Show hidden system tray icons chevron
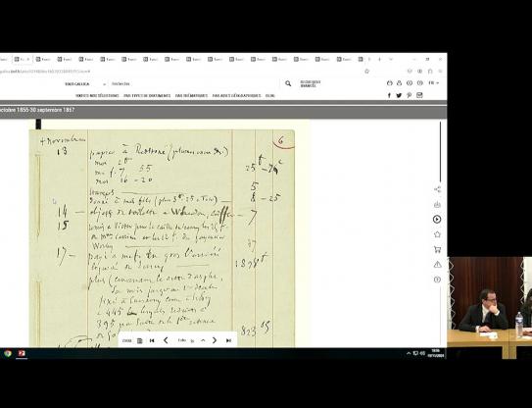Image resolution: width=532 pixels, height=408 pixels. (409, 353)
